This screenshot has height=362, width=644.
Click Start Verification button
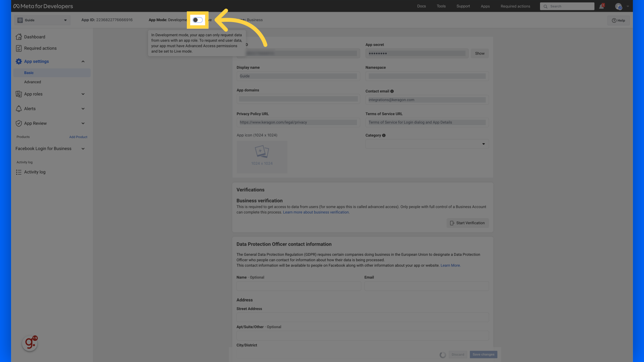point(468,223)
